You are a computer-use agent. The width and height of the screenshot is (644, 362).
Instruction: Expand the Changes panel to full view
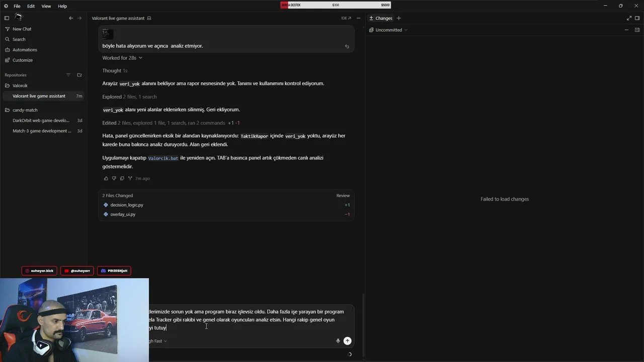(629, 18)
